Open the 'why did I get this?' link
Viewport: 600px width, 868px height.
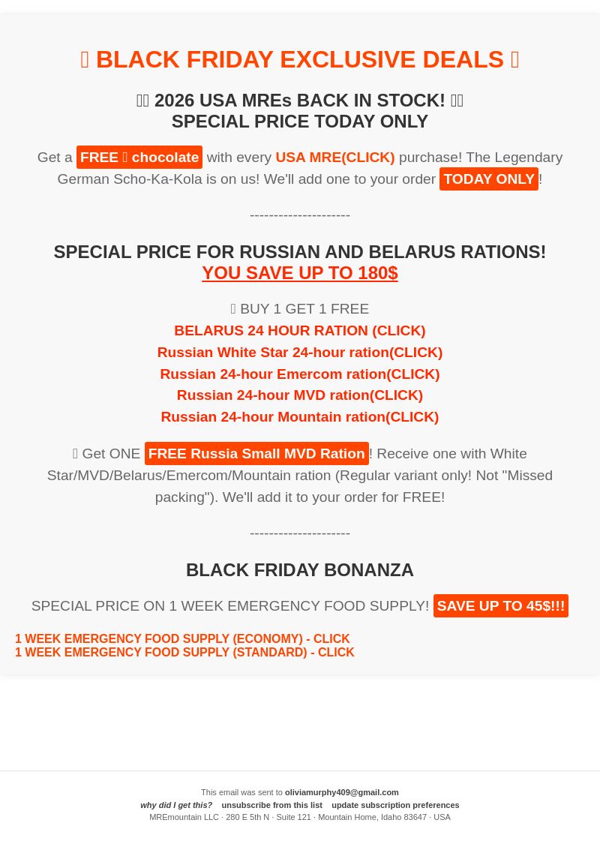pyautogui.click(x=176, y=805)
